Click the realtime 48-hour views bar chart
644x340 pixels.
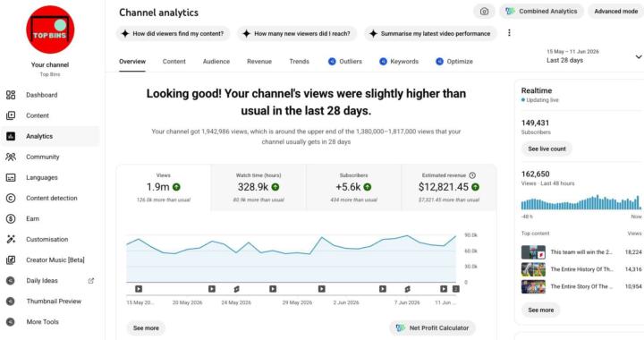[581, 203]
